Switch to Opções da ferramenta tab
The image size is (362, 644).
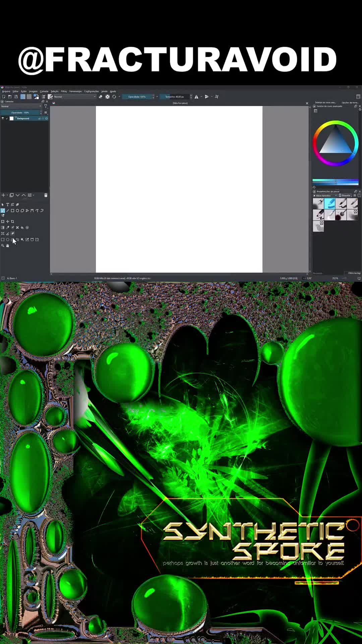[x=350, y=103]
